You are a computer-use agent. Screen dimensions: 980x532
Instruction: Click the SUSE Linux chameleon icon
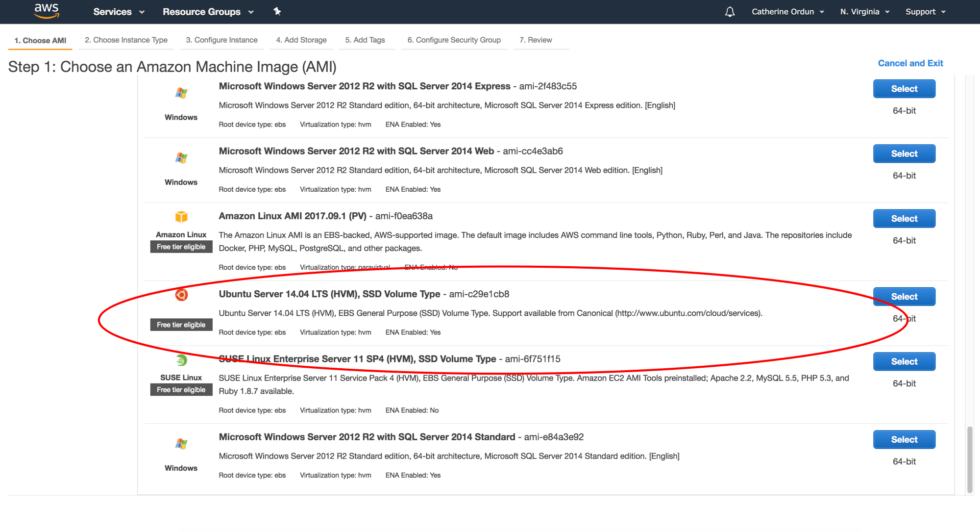[x=181, y=360]
